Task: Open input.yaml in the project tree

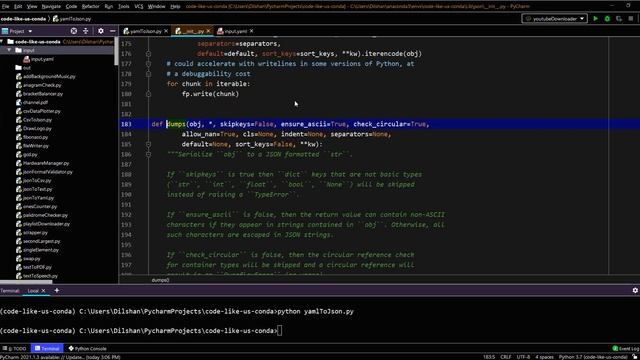Action: pos(42,59)
